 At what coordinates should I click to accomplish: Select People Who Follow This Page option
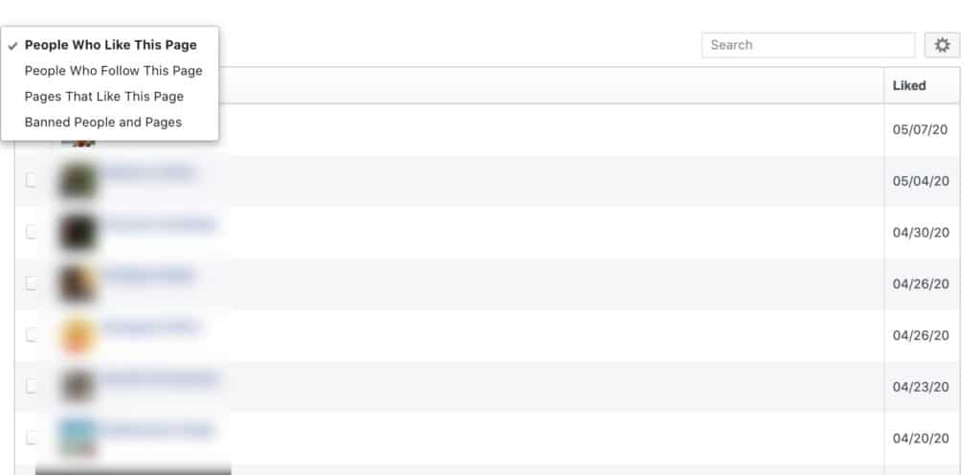(x=113, y=71)
